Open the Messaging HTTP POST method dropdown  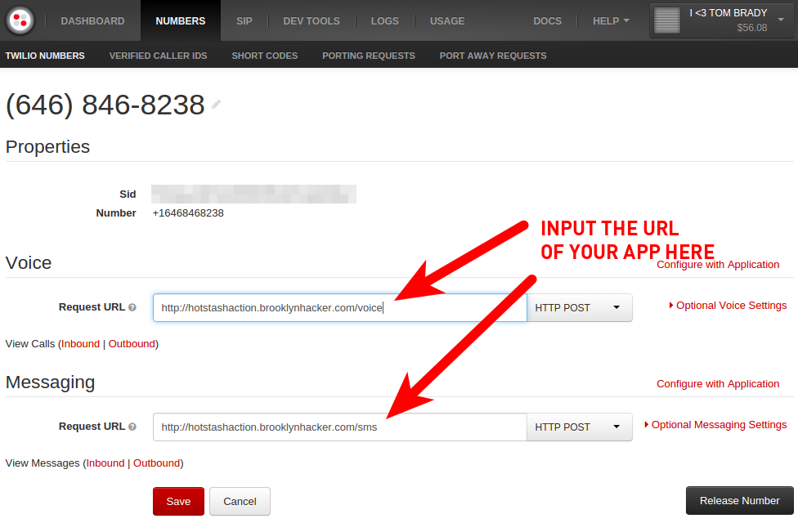tap(579, 427)
